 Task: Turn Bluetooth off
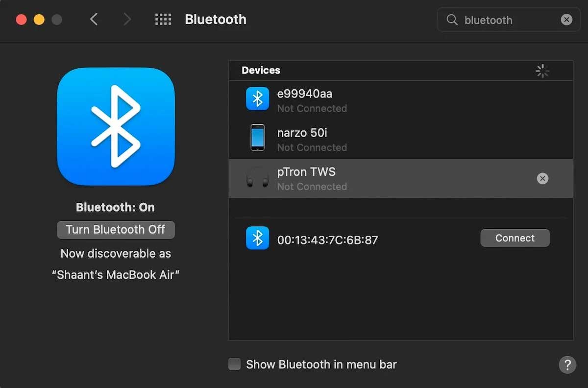[116, 230]
